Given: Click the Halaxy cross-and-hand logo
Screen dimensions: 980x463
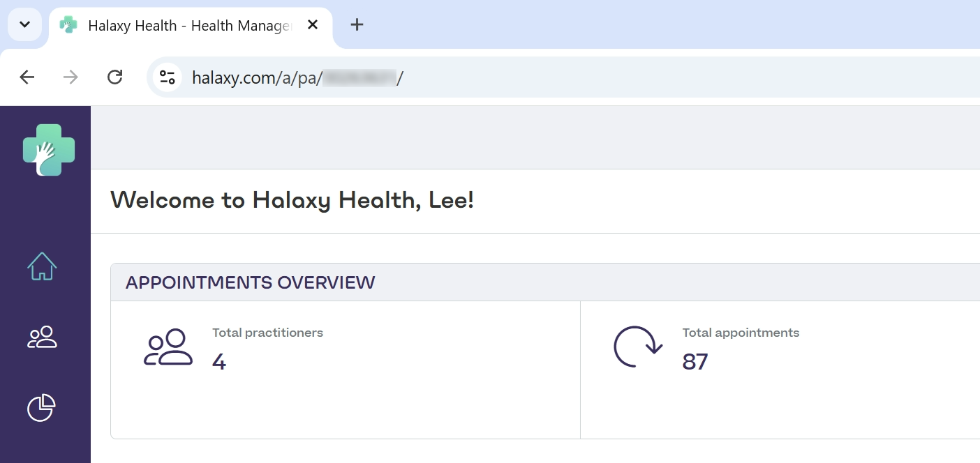Looking at the screenshot, I should click(48, 150).
